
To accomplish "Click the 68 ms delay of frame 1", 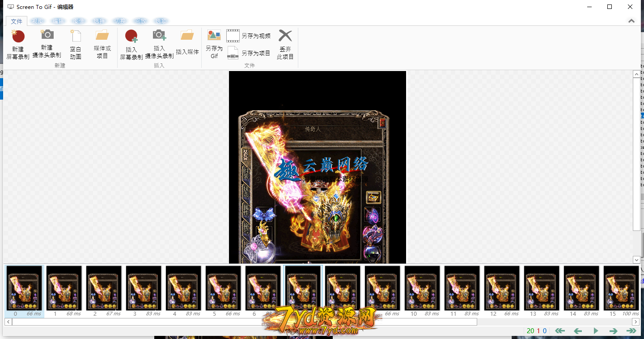I will tap(73, 314).
